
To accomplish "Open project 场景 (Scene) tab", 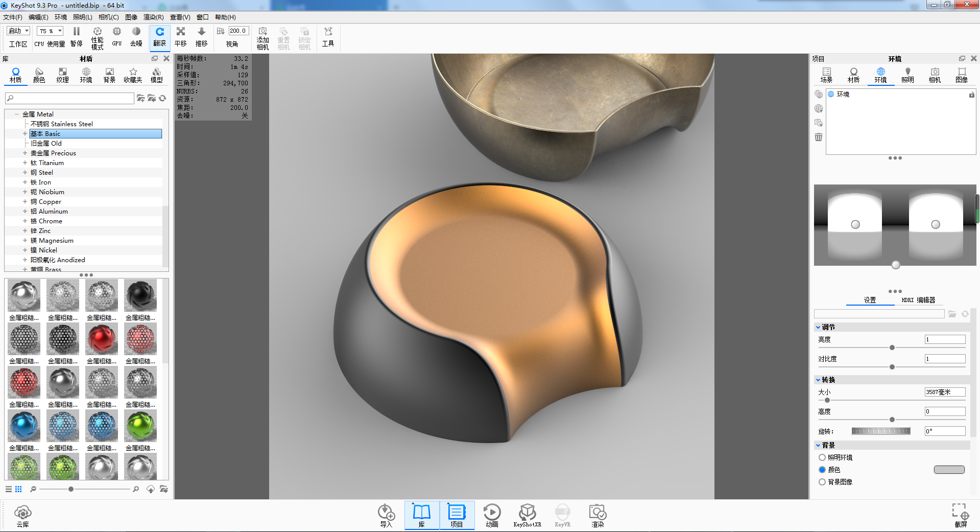I will click(826, 75).
